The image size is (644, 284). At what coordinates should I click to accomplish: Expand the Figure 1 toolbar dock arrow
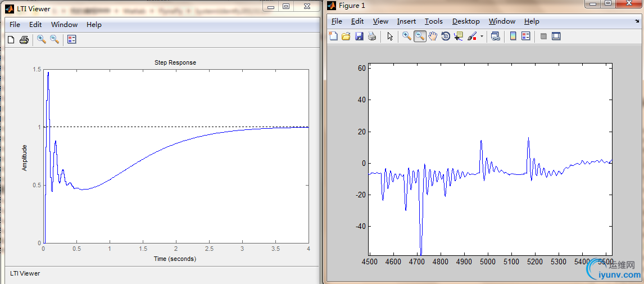[637, 21]
